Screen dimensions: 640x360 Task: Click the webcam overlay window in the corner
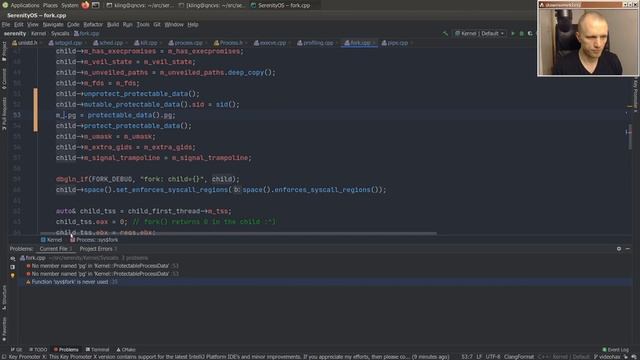(x=588, y=38)
